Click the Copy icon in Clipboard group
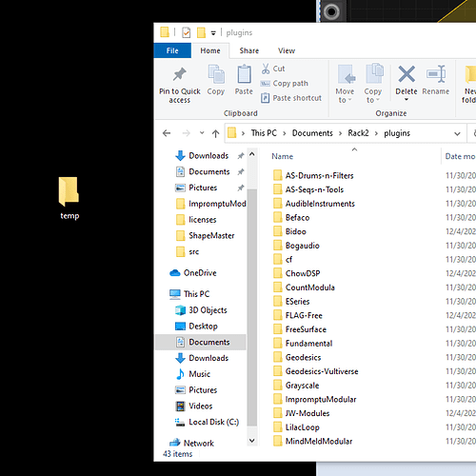 [216, 74]
